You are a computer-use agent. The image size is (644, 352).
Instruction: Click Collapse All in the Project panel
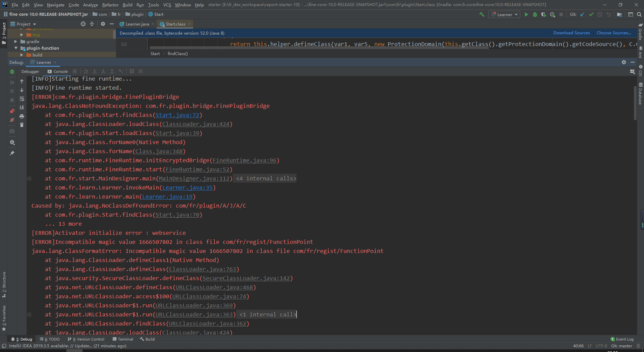pyautogui.click(x=92, y=24)
